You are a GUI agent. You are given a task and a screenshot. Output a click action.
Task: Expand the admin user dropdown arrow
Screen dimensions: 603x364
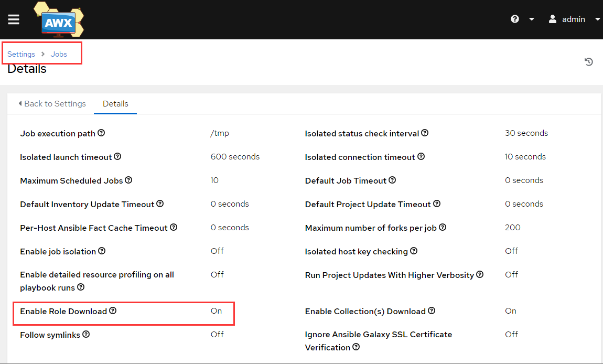[x=597, y=19]
